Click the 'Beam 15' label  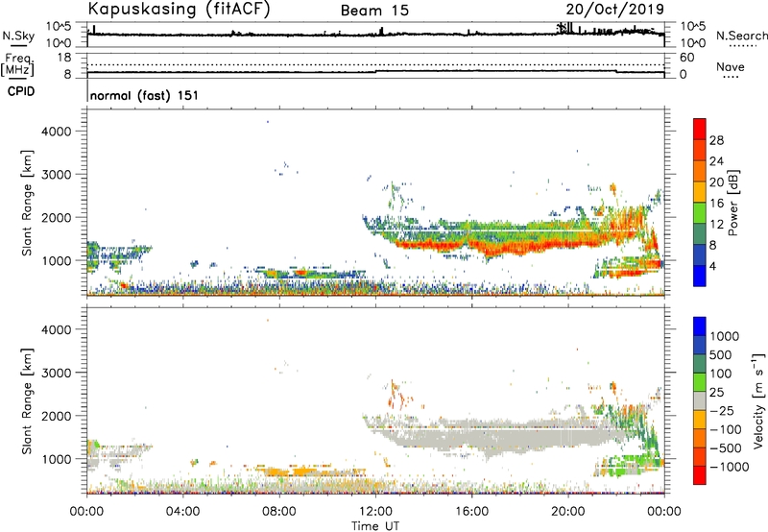374,11
